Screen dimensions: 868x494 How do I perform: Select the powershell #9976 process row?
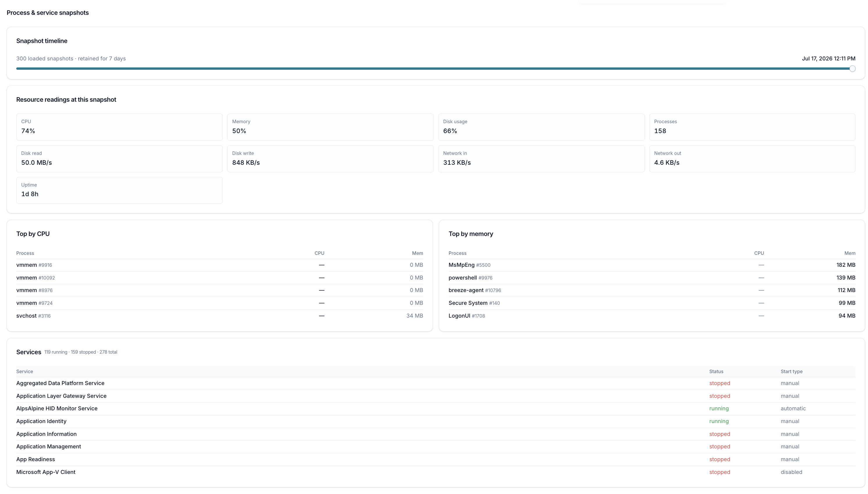click(x=652, y=278)
